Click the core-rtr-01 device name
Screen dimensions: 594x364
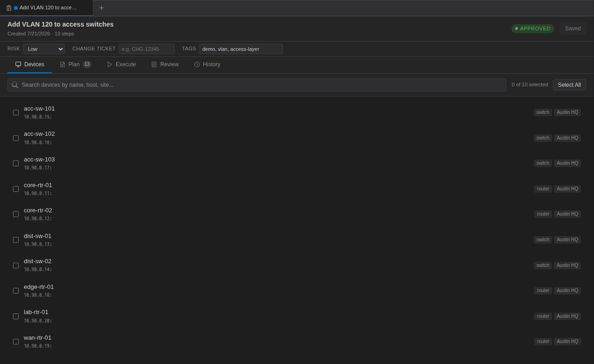38,185
